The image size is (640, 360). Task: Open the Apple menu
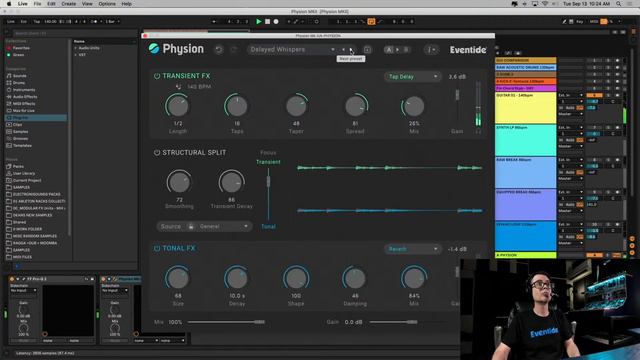click(x=9, y=4)
